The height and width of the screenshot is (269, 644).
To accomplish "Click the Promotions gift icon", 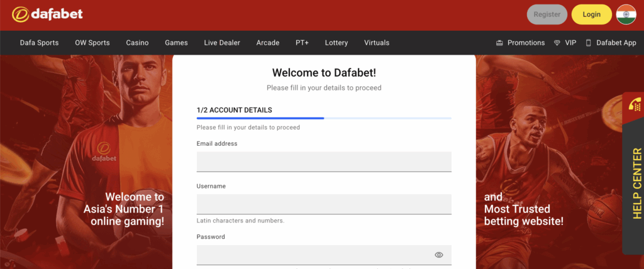I will tap(499, 43).
